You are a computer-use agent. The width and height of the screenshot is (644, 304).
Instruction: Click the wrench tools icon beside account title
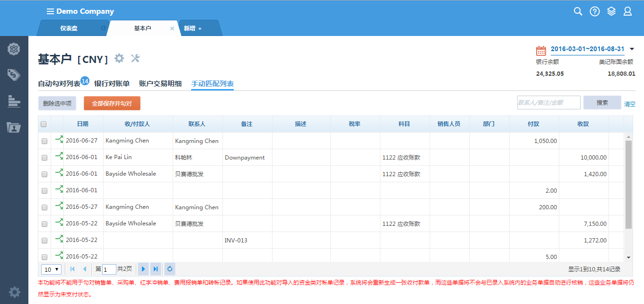click(x=135, y=58)
